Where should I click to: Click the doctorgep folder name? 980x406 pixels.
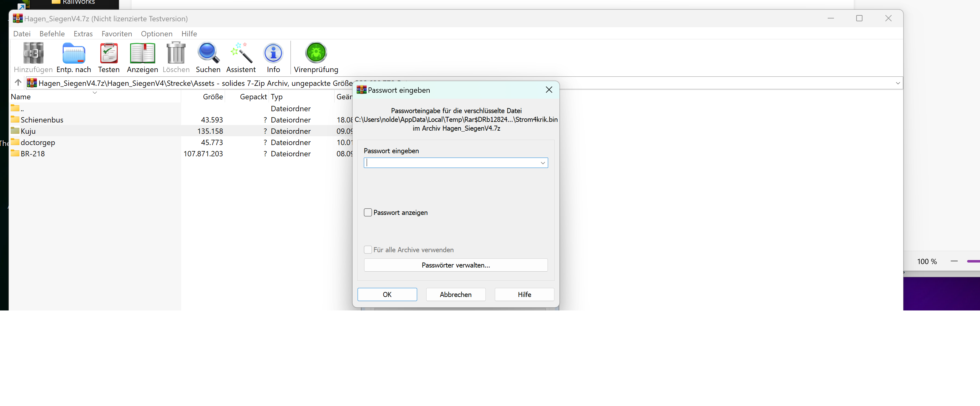(x=38, y=143)
